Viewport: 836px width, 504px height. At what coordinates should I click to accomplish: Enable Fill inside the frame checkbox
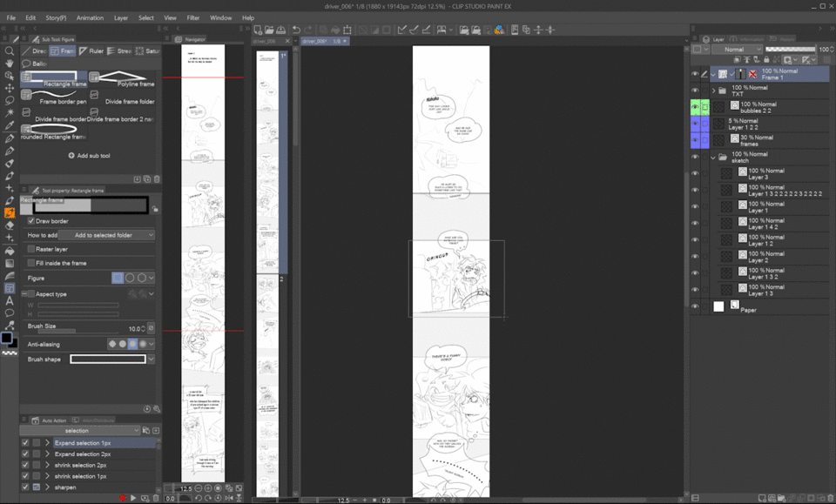click(x=31, y=263)
